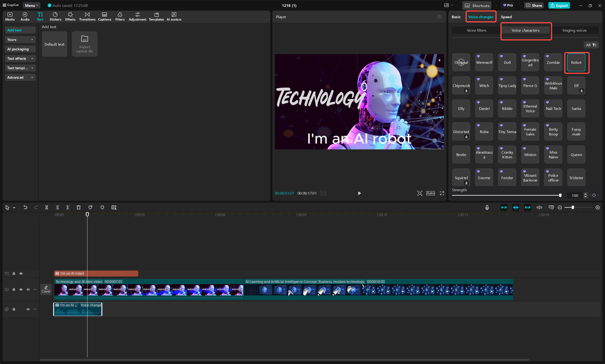Image resolution: width=605 pixels, height=364 pixels.
Task: Click the Strength slider handle
Action: tap(560, 195)
